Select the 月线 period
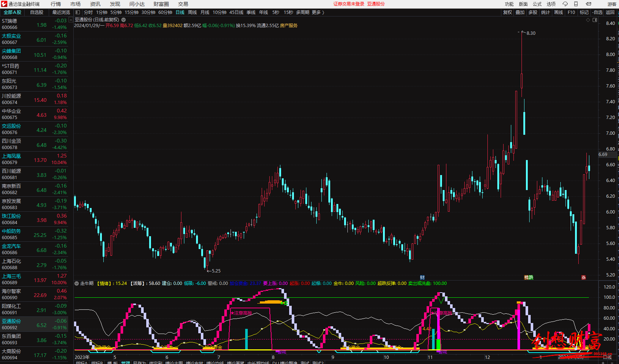This screenshot has height=364, width=619. coord(205,12)
